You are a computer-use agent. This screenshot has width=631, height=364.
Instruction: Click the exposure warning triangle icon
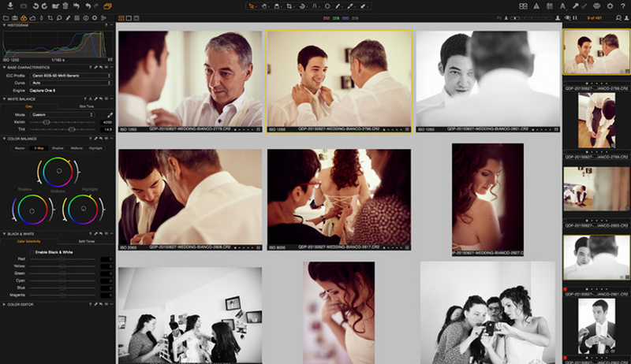(x=536, y=6)
